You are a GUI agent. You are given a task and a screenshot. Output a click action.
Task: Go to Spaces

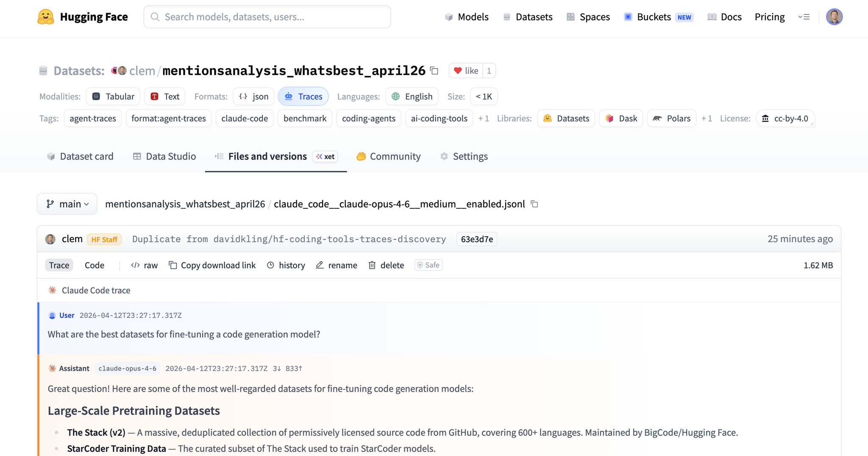point(588,17)
